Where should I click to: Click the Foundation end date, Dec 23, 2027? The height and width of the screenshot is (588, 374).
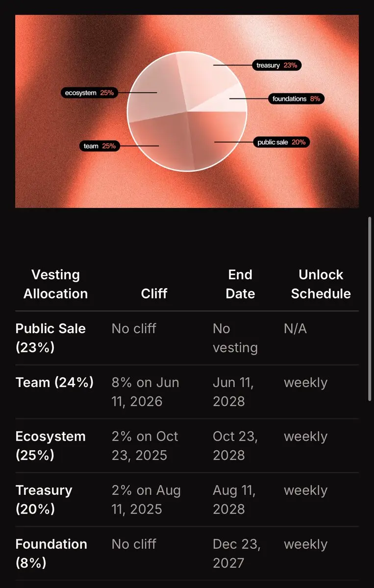coord(237,554)
